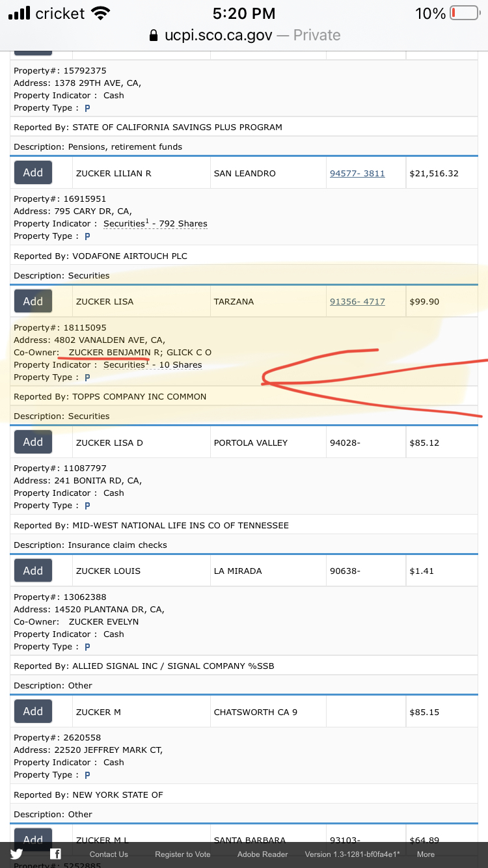Select Reported By TOPPS COMPANY INC COMMON
Image resolution: width=488 pixels, height=868 pixels.
(139, 396)
